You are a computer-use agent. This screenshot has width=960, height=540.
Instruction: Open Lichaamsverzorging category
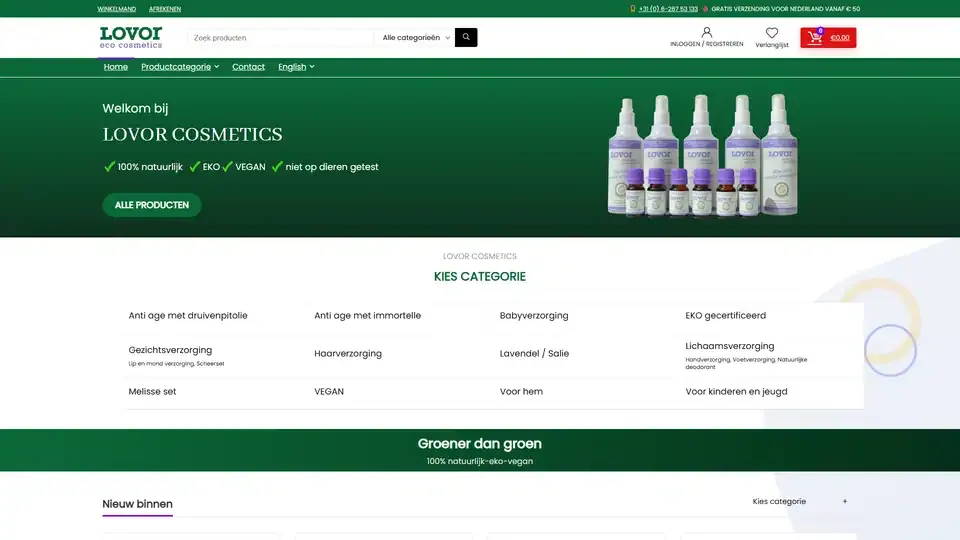pyautogui.click(x=730, y=346)
